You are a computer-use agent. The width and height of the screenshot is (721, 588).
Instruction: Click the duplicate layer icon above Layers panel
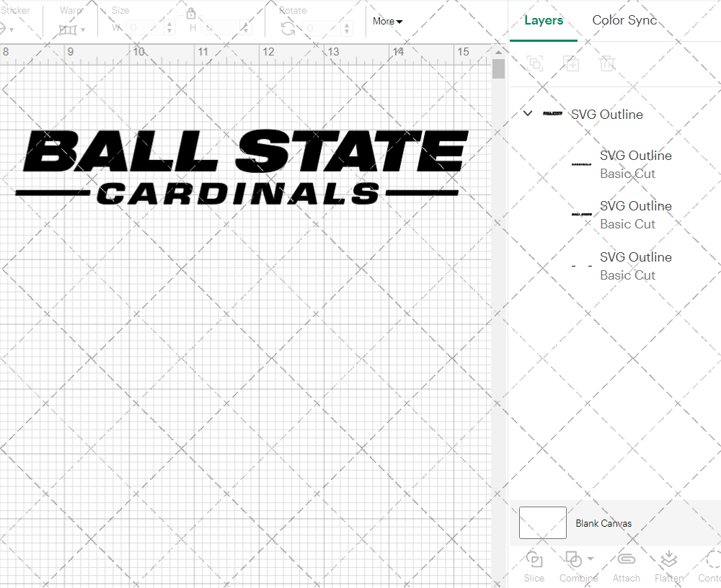[x=535, y=63]
